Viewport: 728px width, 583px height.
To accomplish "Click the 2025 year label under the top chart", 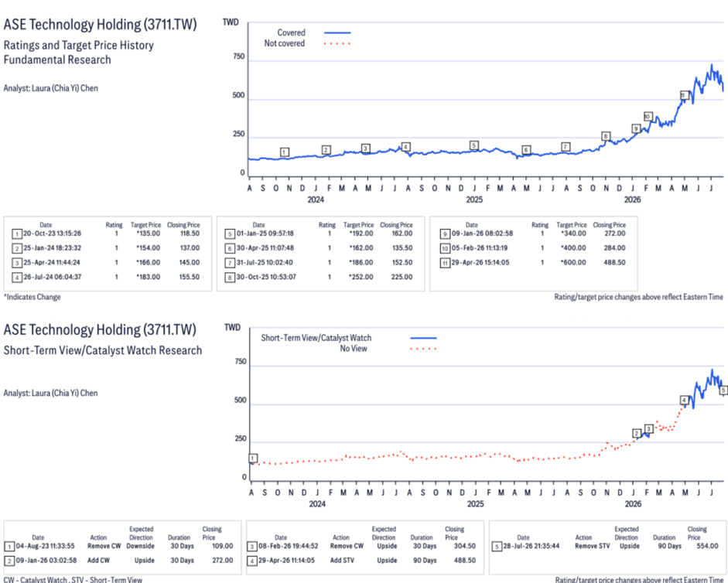I will tap(474, 199).
